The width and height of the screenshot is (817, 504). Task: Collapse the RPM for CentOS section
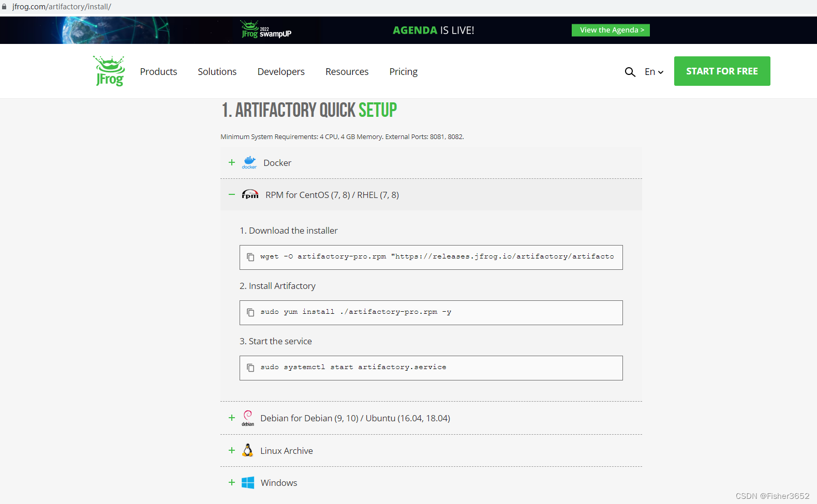click(x=232, y=194)
